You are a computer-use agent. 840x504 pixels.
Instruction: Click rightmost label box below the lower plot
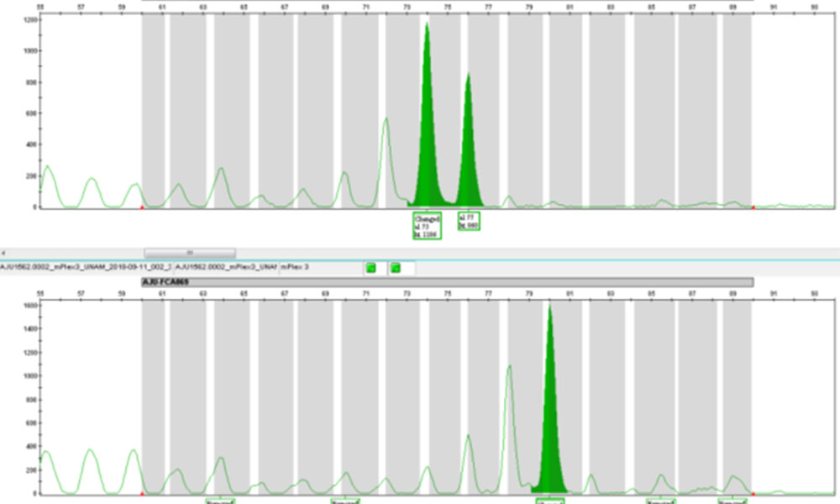pos(732,501)
